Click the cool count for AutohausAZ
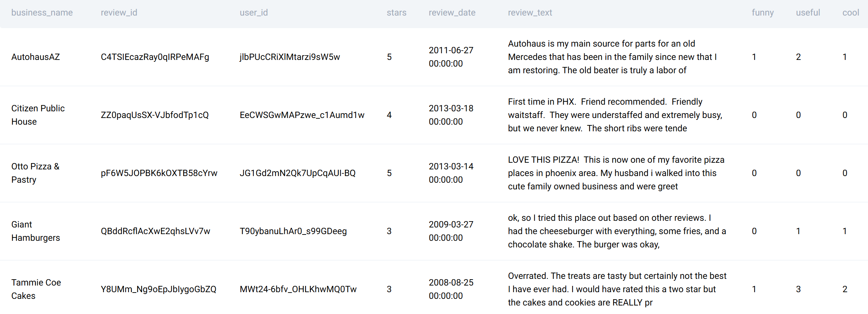 (845, 57)
